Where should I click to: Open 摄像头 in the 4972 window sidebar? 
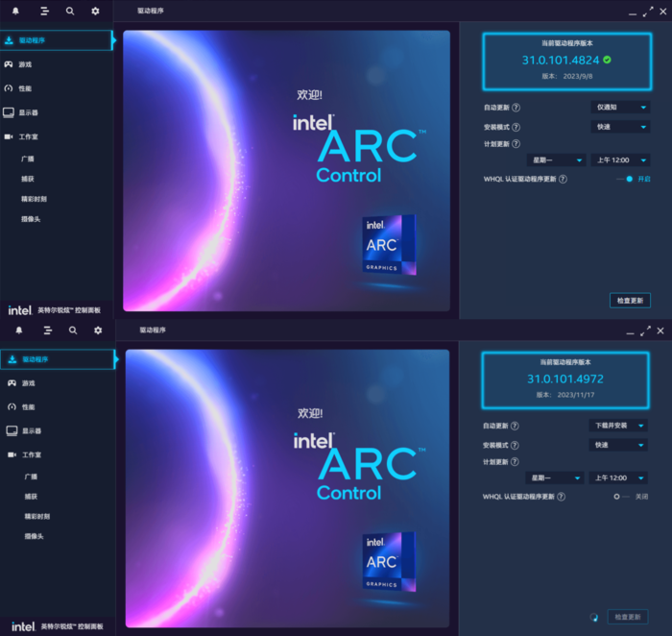(34, 536)
